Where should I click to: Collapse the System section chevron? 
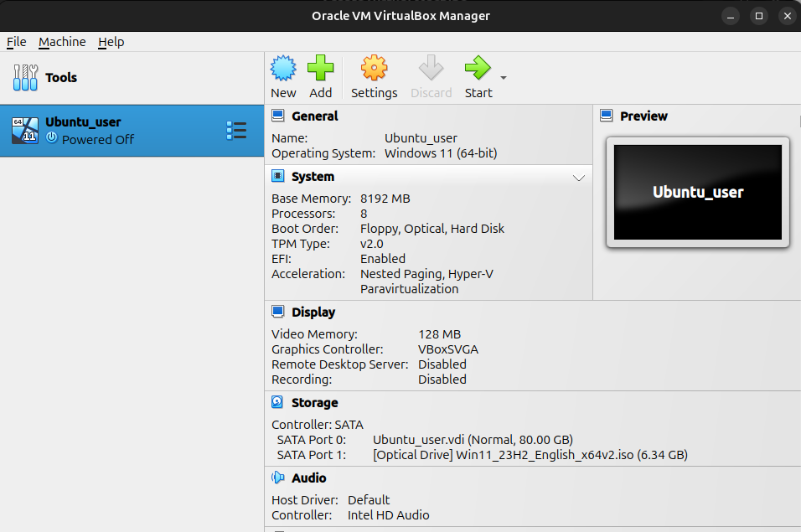click(x=578, y=178)
